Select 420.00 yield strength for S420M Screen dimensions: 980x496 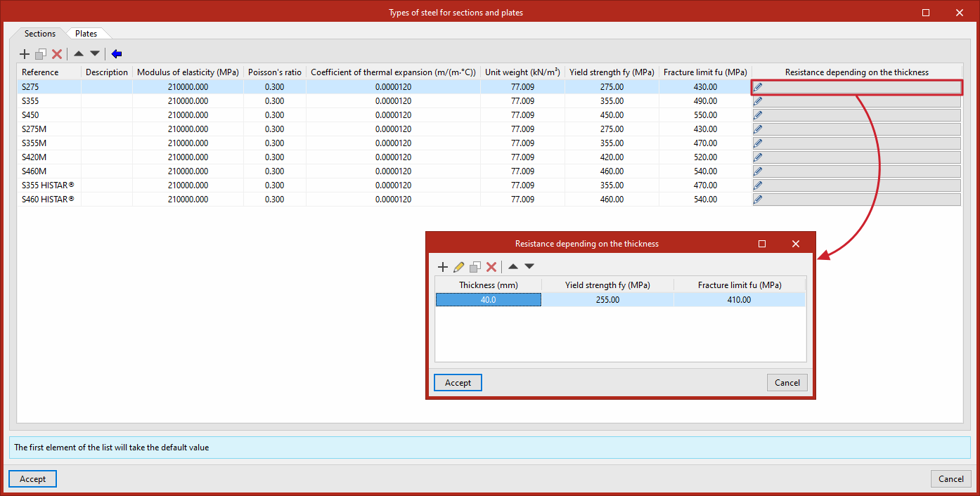tap(612, 157)
